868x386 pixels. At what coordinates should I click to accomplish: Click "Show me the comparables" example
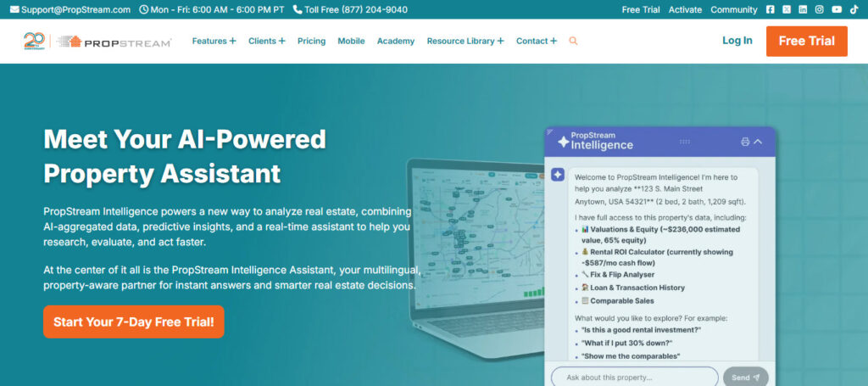[631, 356]
